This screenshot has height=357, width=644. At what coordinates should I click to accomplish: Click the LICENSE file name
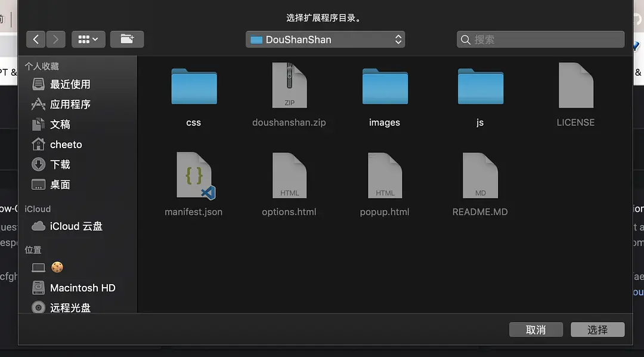(575, 122)
